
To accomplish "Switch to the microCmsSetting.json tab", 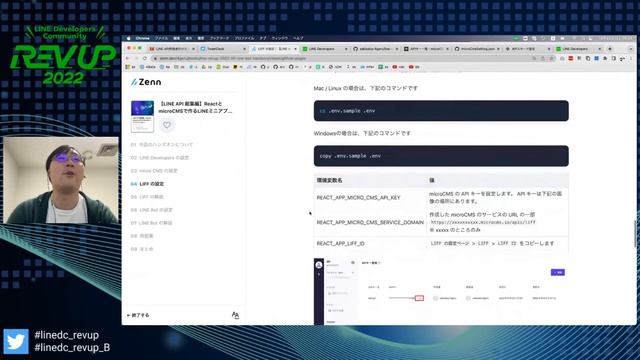I will tap(477, 49).
